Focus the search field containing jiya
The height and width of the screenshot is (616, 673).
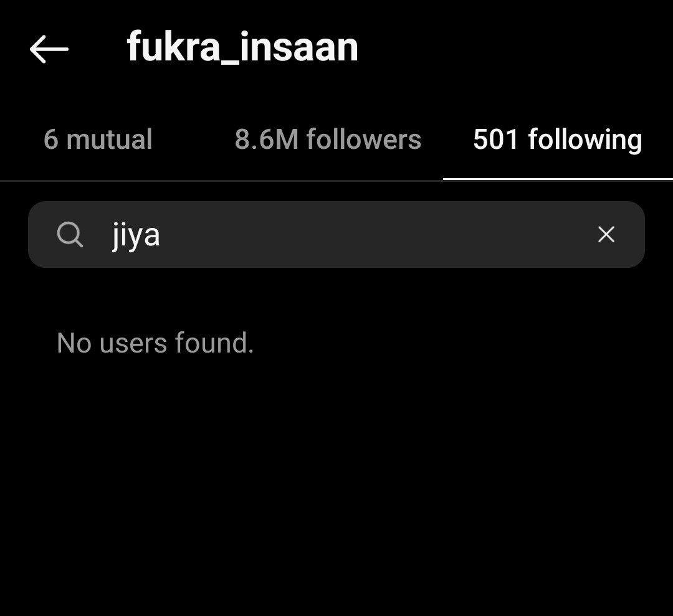[336, 235]
